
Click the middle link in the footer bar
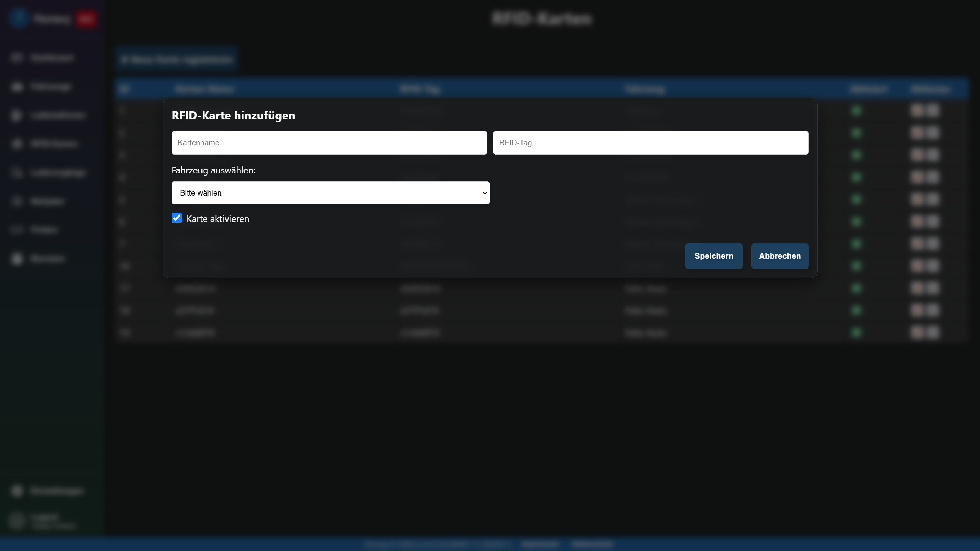[540, 544]
